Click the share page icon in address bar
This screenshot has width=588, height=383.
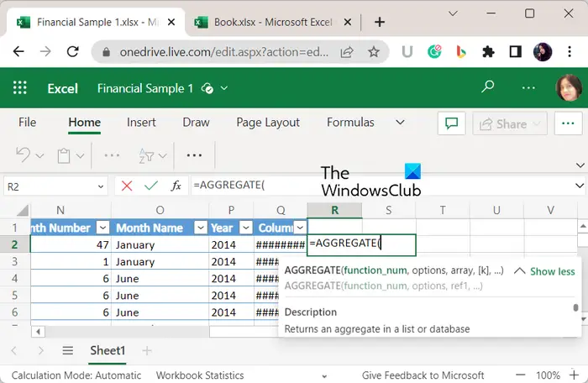pos(347,52)
